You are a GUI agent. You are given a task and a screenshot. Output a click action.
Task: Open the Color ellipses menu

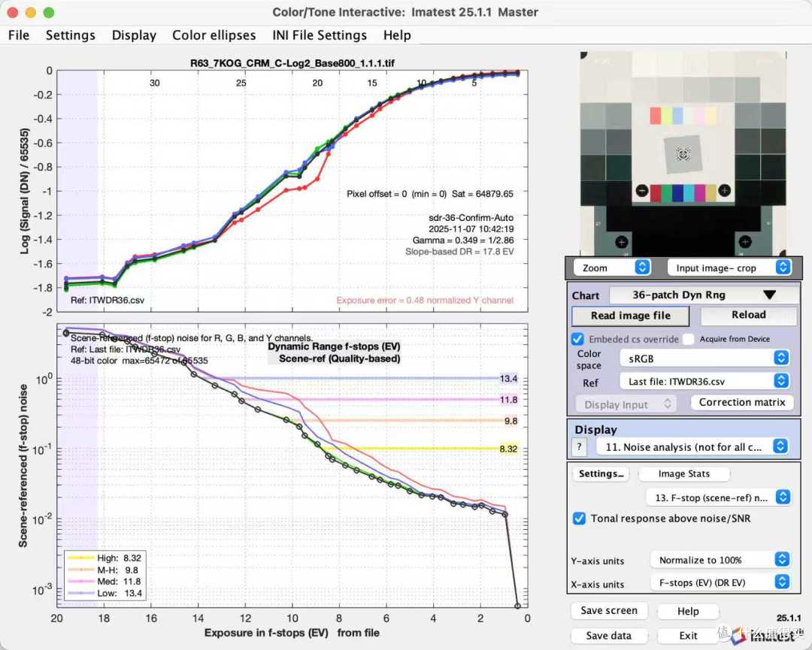214,35
